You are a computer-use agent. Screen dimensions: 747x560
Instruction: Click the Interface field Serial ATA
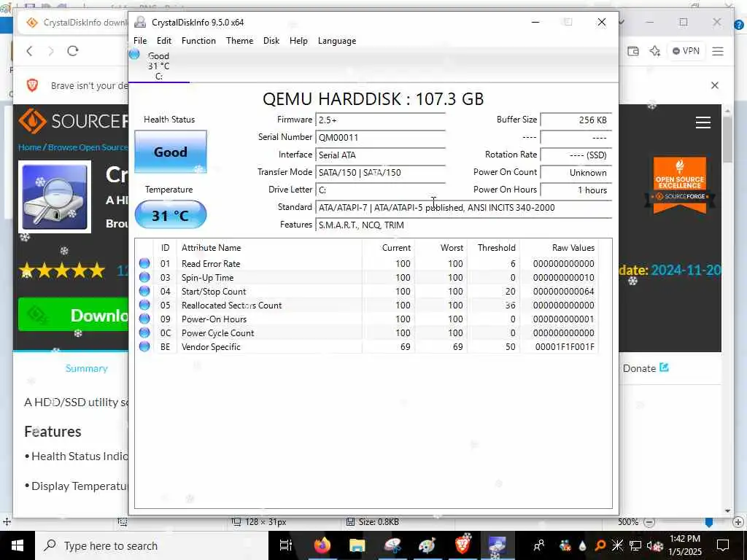[381, 155]
